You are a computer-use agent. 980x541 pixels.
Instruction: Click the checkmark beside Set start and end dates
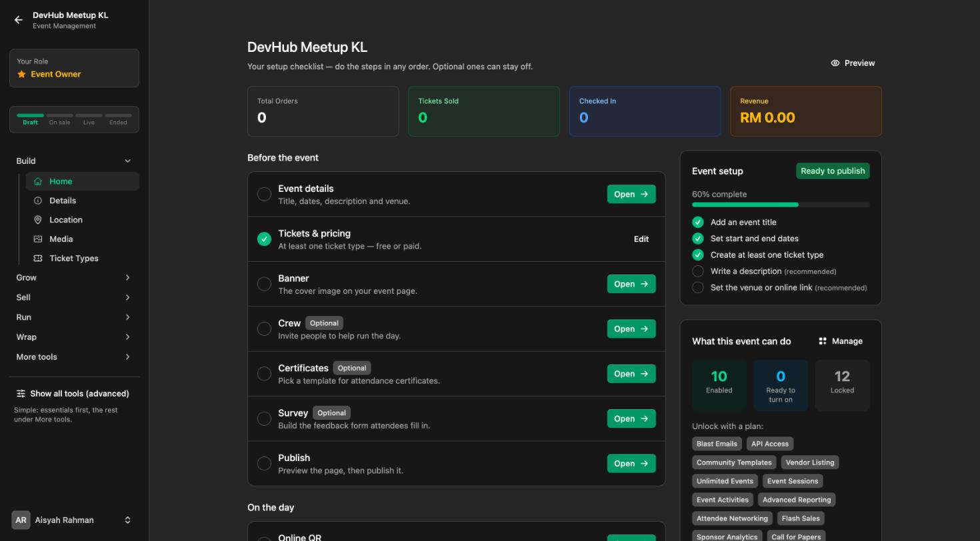[698, 239]
